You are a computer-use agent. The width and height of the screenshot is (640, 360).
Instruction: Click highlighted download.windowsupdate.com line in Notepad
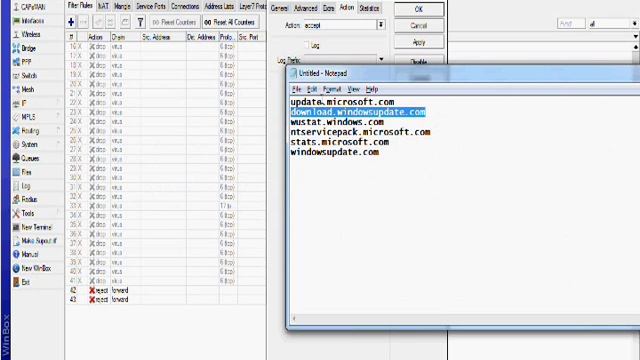pyautogui.click(x=358, y=112)
